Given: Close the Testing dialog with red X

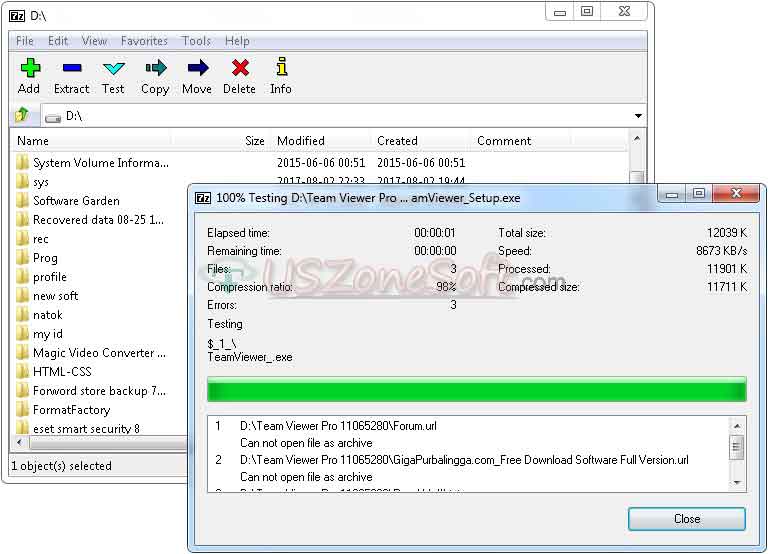Looking at the screenshot, I should [736, 194].
